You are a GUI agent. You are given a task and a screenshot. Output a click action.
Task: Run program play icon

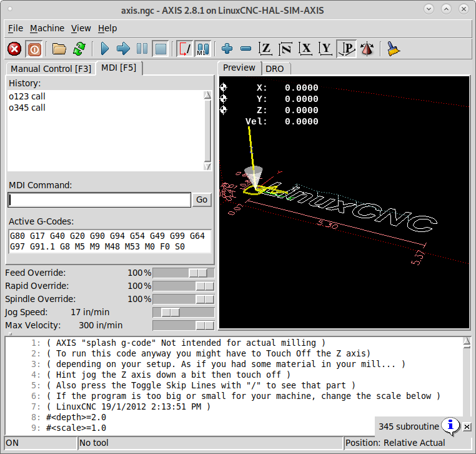point(105,49)
